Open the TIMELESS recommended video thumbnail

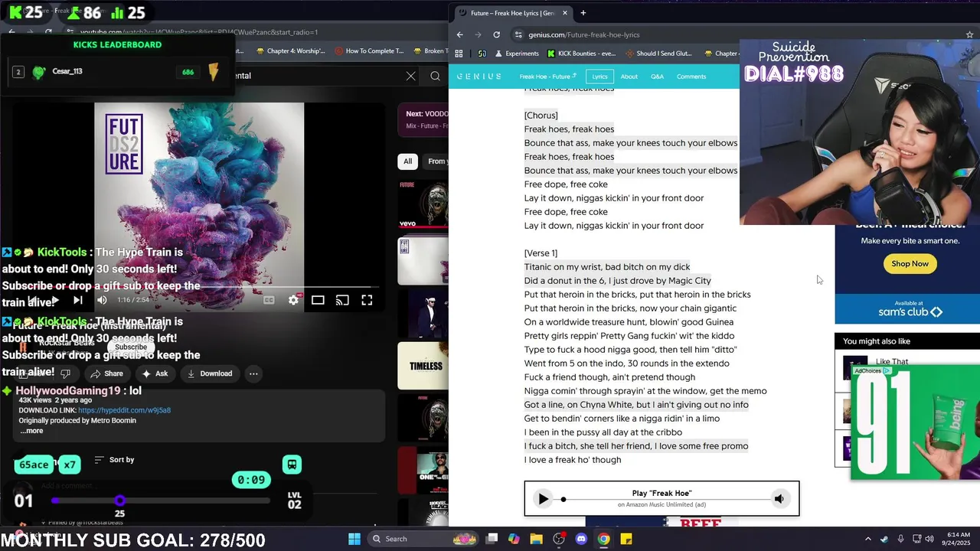[x=423, y=366]
